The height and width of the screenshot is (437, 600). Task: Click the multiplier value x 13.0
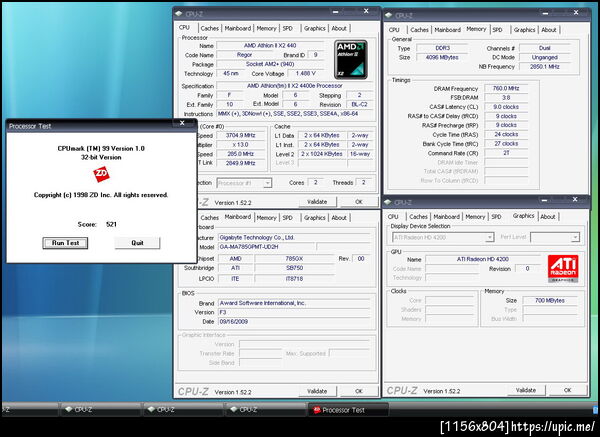(x=240, y=145)
